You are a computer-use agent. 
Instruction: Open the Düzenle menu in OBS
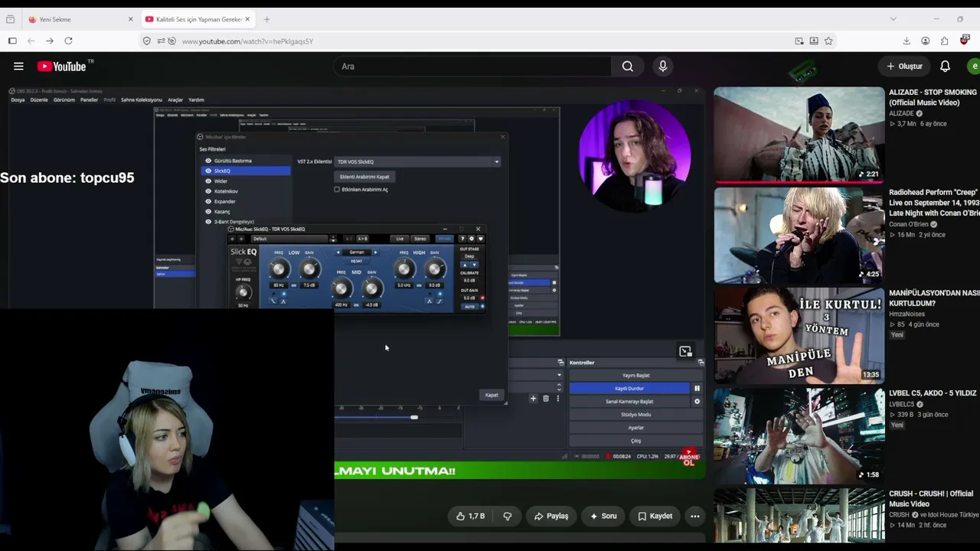pos(39,100)
